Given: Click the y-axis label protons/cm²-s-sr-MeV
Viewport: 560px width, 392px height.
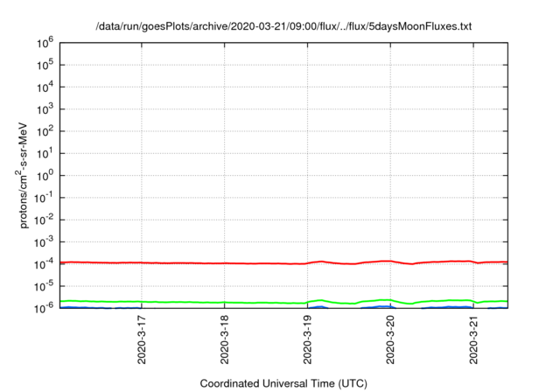Looking at the screenshot, I should [21, 175].
